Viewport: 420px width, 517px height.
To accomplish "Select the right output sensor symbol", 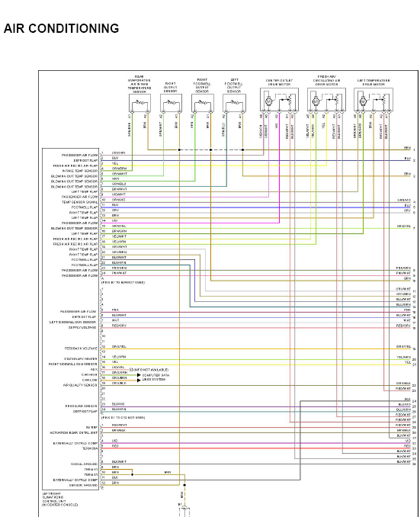I will click(x=171, y=103).
